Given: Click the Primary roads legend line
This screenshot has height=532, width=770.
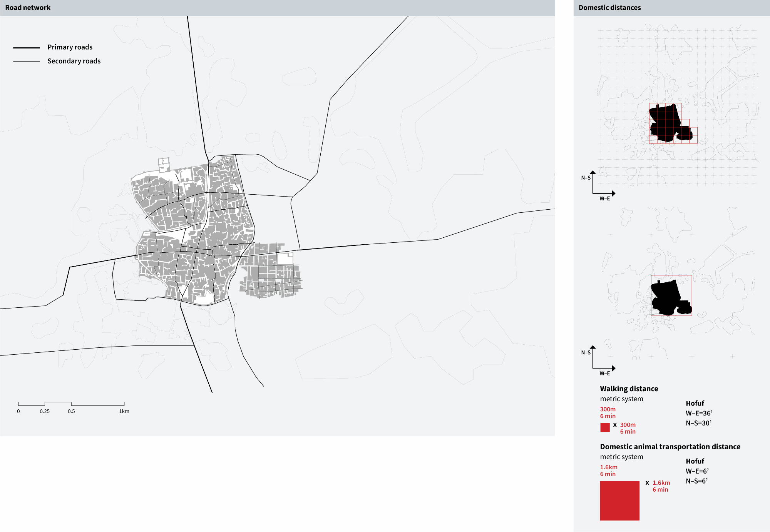Looking at the screenshot, I should click(x=26, y=48).
